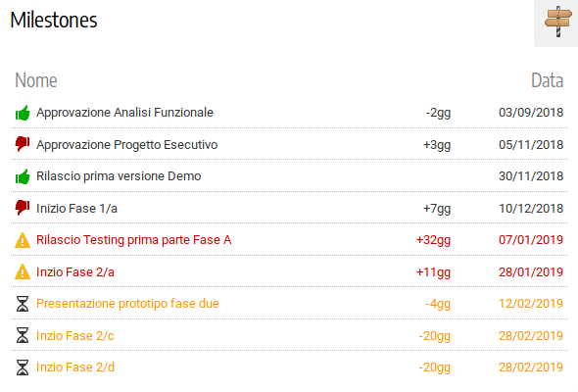Click the +32gg delay value
Image resolution: width=578 pixels, height=392 pixels.
pos(433,240)
